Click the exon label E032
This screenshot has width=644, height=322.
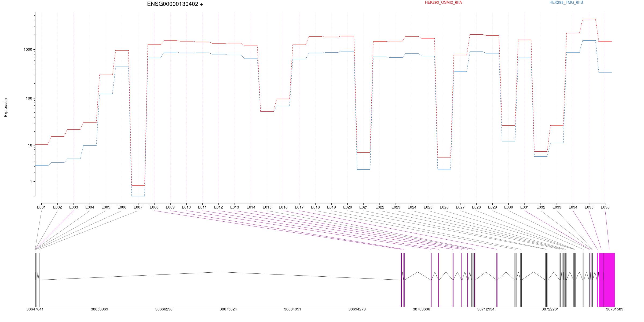point(541,207)
